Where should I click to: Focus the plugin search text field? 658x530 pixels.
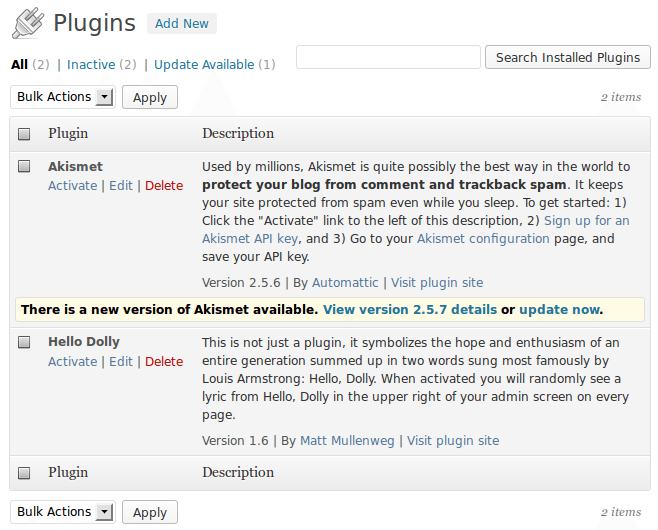tap(388, 57)
